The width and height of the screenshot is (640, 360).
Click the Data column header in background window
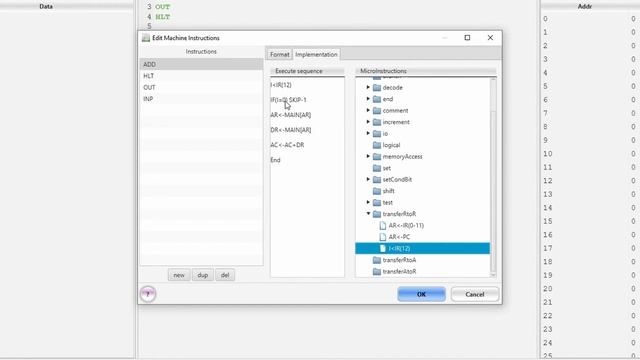[46, 6]
